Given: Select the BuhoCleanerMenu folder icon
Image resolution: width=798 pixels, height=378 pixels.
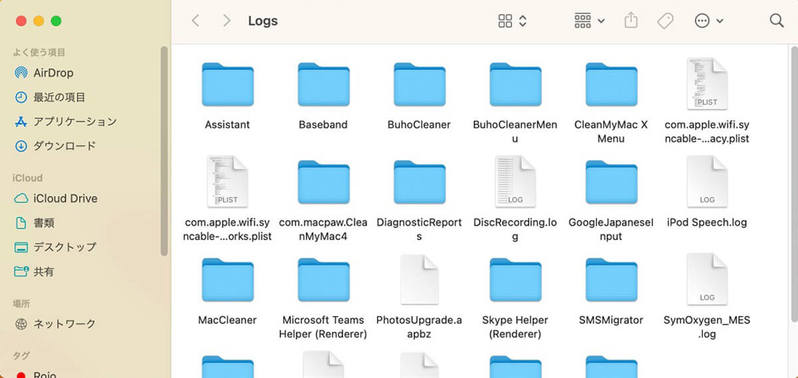Looking at the screenshot, I should point(515,84).
